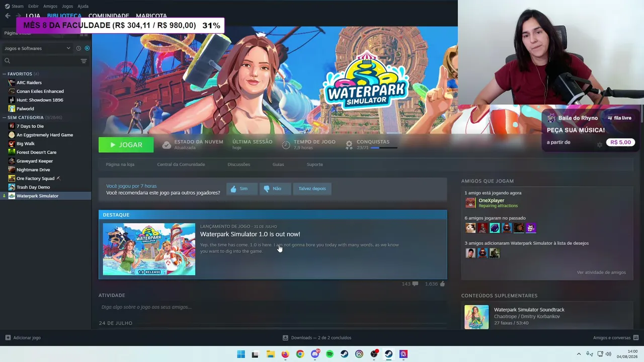Open File Explorer from the taskbar

[270, 354]
